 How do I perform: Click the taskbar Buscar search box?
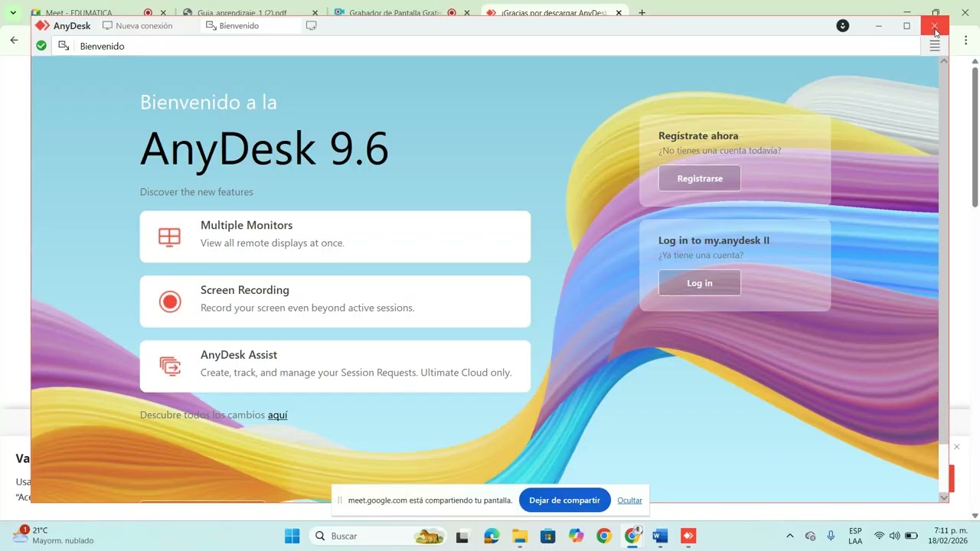378,536
